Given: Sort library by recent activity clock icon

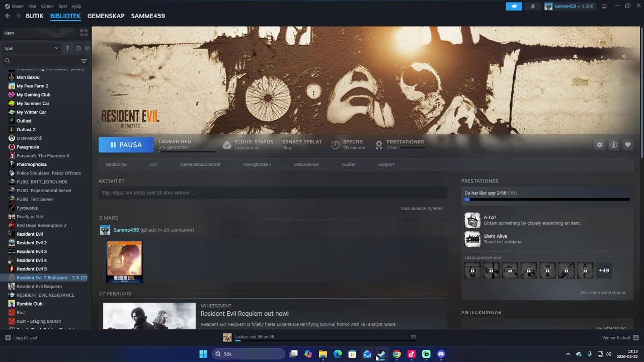Looking at the screenshot, I should click(78, 48).
